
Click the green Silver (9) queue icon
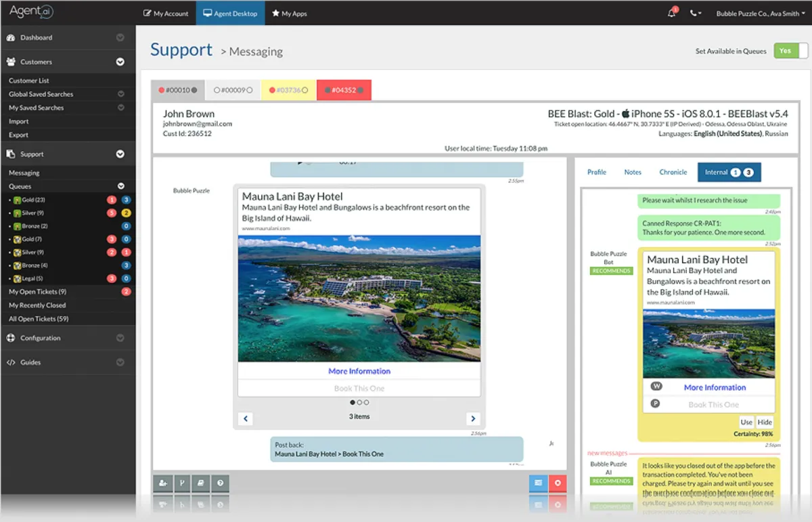[17, 213]
